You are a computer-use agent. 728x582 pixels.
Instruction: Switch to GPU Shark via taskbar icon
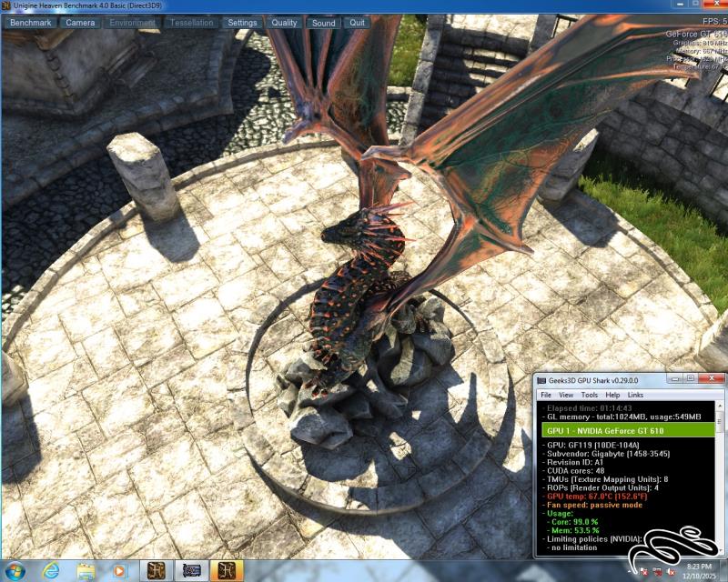tap(191, 570)
